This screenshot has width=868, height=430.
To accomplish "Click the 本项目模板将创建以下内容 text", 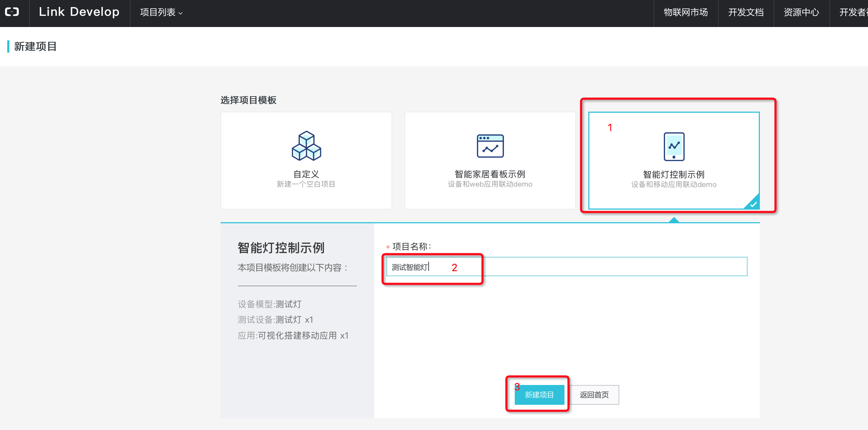I will coord(292,268).
